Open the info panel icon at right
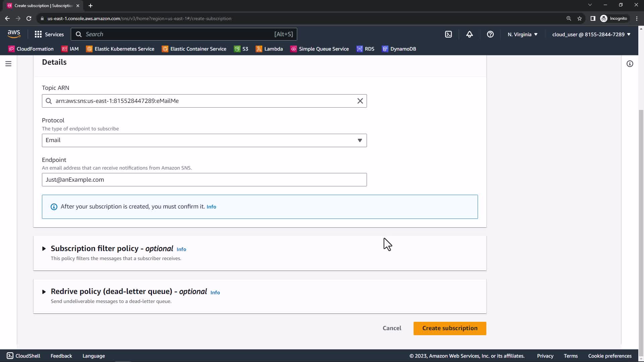This screenshot has height=362, width=644. (630, 64)
